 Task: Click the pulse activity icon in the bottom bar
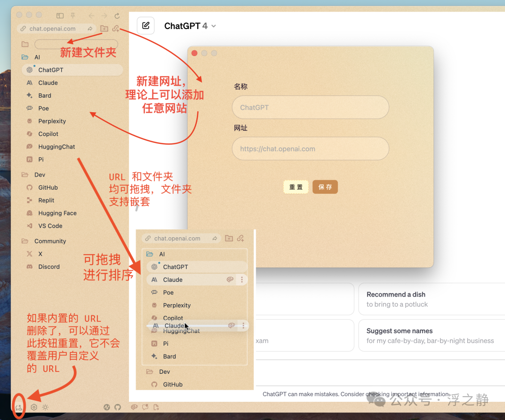(x=107, y=407)
